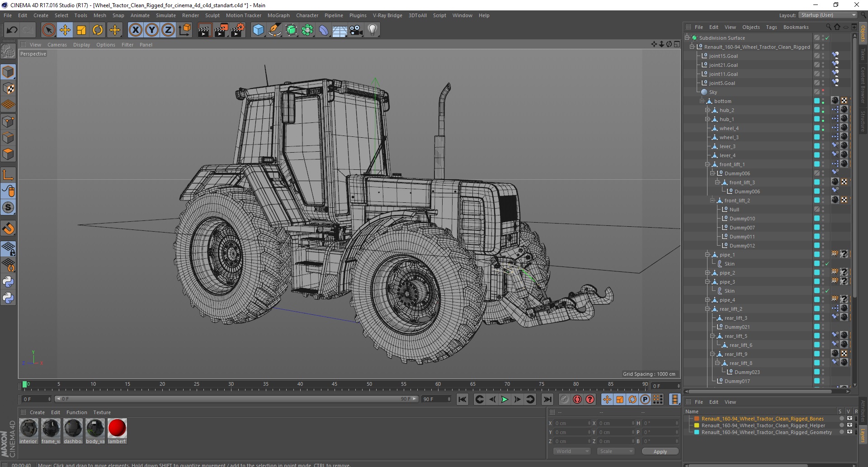868x467 pixels.
Task: Toggle Subdivision Surface enable checkmark
Action: pyautogui.click(x=827, y=38)
